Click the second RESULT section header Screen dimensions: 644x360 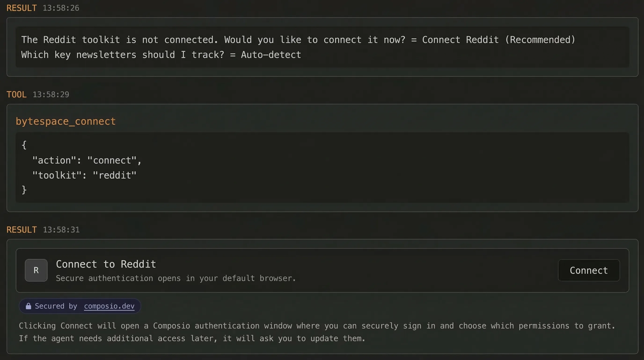tap(21, 229)
